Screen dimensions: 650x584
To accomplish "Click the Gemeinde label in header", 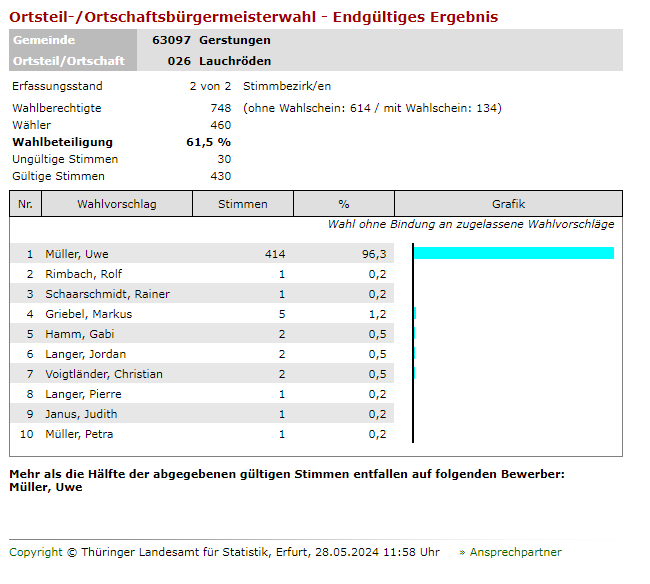I will pos(44,40).
